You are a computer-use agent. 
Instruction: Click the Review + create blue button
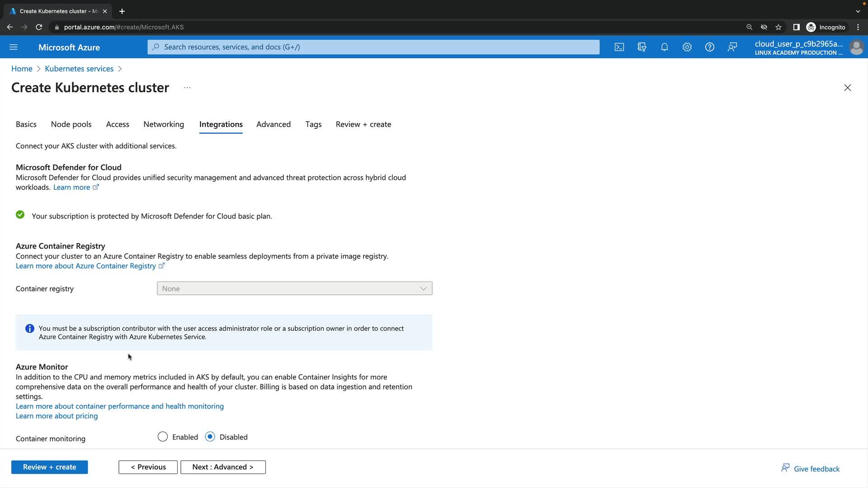point(50,467)
